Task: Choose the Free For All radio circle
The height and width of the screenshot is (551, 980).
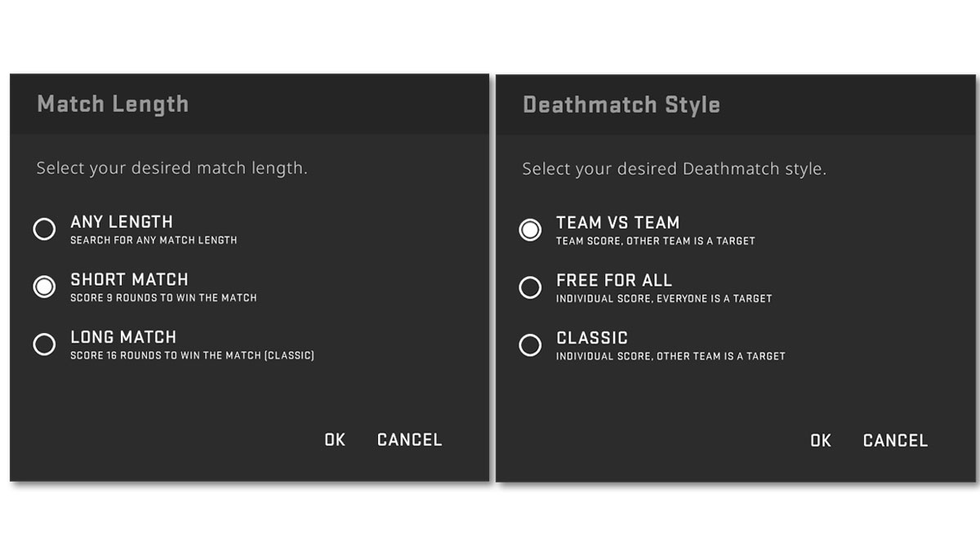Action: [x=530, y=287]
